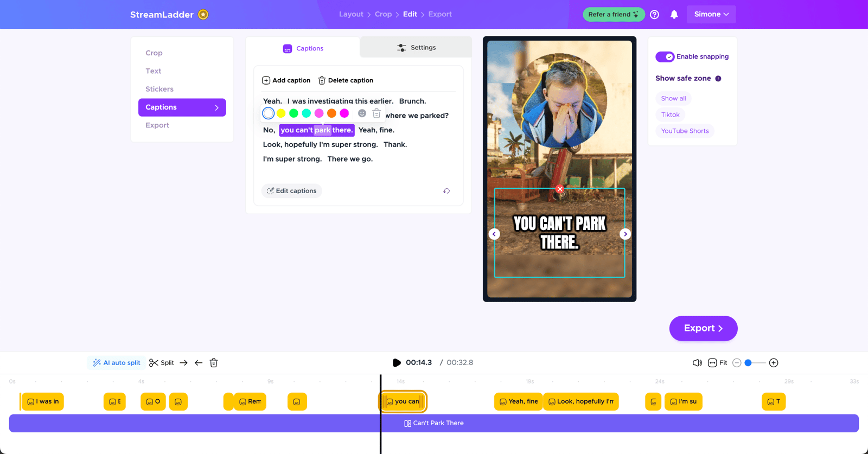The height and width of the screenshot is (454, 868).
Task: Click Add caption
Action: pyautogui.click(x=286, y=80)
